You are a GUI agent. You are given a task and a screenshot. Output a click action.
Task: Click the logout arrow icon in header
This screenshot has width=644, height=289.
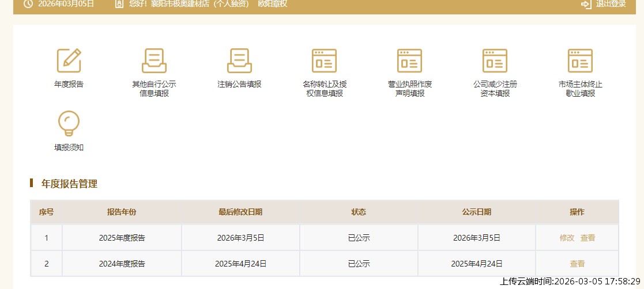[x=586, y=4]
